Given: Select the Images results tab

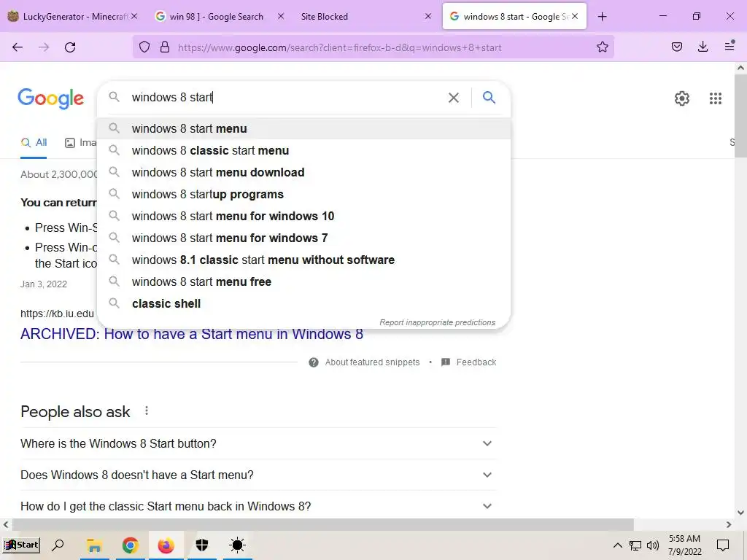Looking at the screenshot, I should click(x=81, y=142).
